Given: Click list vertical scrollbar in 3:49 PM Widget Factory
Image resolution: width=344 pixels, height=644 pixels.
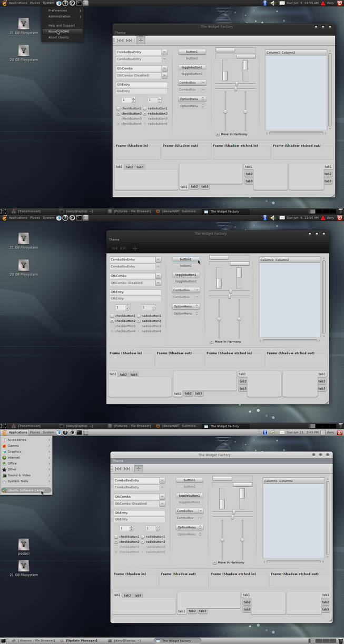Looking at the screenshot, I should 328,518.
